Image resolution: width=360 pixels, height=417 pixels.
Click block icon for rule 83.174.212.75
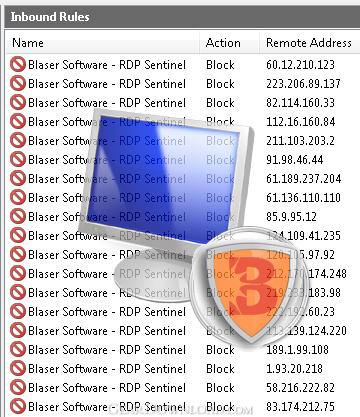pyautogui.click(x=18, y=406)
